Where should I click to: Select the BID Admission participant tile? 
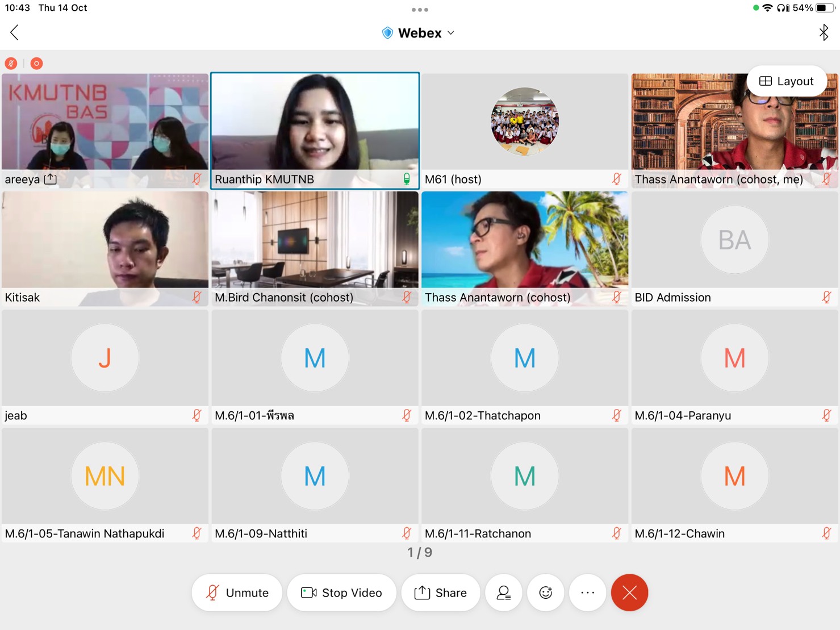tap(734, 248)
